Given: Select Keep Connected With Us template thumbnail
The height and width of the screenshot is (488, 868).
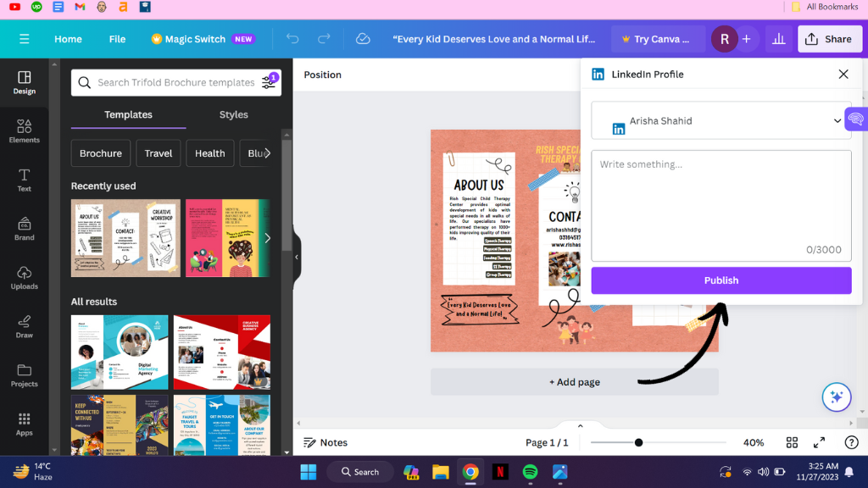Looking at the screenshot, I should coord(120,425).
